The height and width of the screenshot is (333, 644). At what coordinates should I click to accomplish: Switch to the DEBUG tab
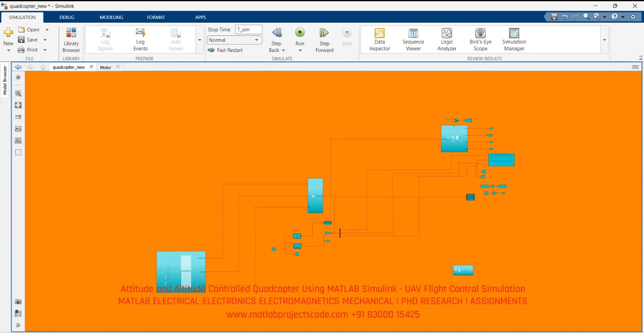[x=67, y=17]
